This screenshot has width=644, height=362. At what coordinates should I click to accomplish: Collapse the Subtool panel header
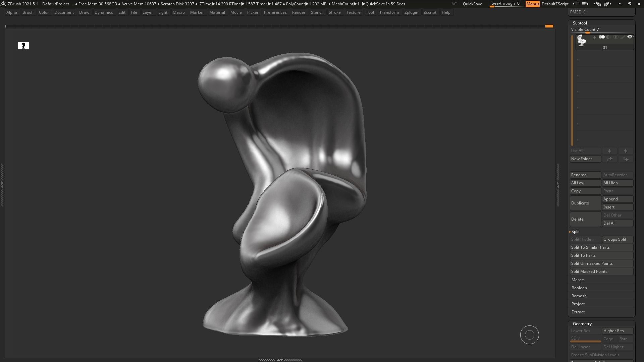click(580, 23)
